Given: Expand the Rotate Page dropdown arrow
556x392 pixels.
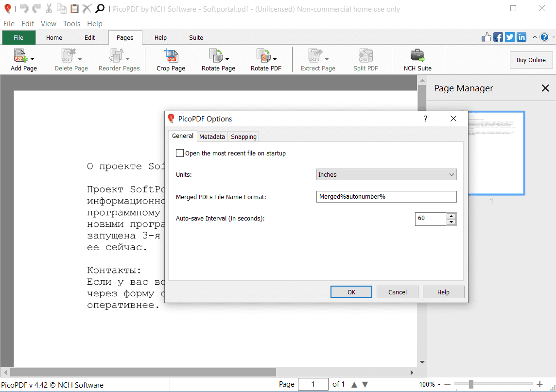Looking at the screenshot, I should point(227,59).
